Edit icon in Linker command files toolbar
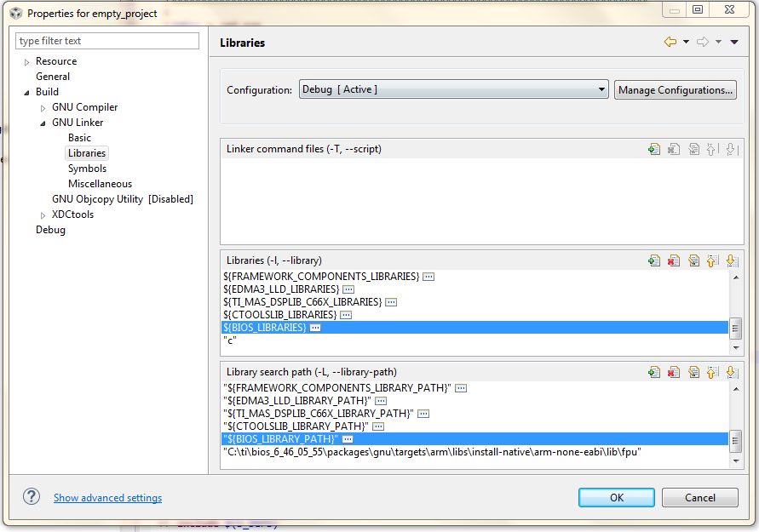 click(693, 149)
